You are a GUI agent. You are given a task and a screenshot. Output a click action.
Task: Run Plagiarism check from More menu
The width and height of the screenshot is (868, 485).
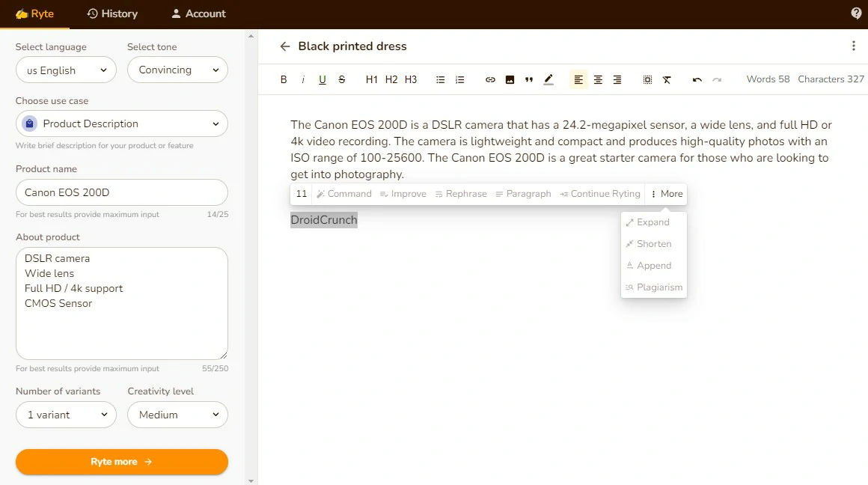click(x=653, y=287)
